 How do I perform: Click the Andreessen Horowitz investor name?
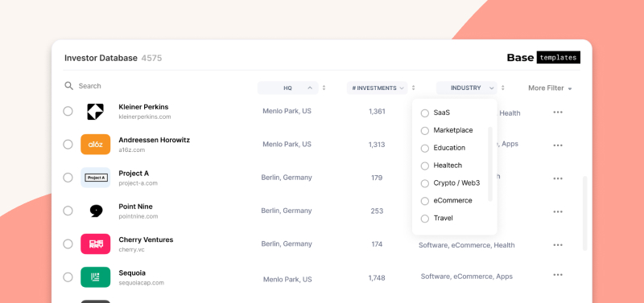(x=154, y=140)
